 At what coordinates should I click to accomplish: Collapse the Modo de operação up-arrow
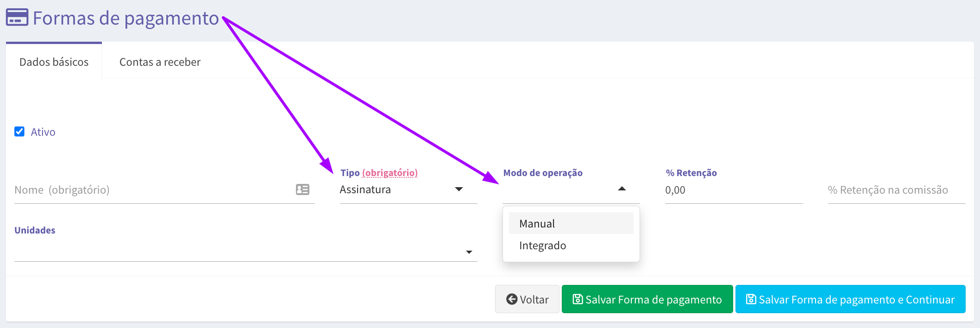coord(622,189)
